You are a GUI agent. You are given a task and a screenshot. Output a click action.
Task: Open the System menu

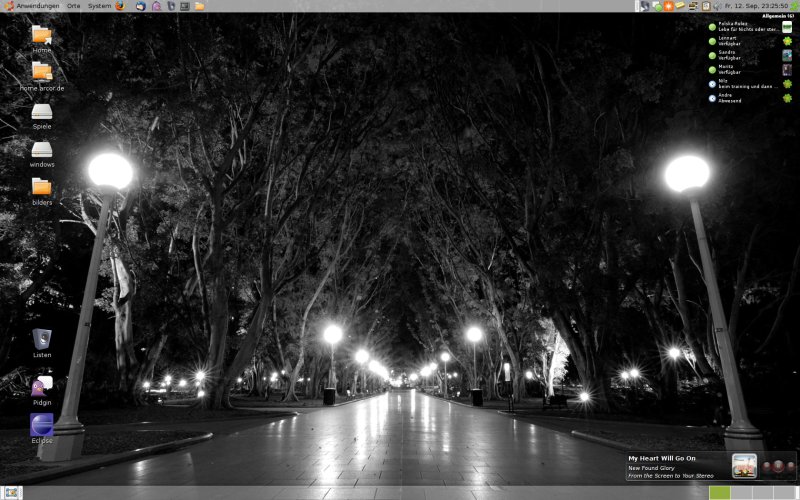(99, 6)
